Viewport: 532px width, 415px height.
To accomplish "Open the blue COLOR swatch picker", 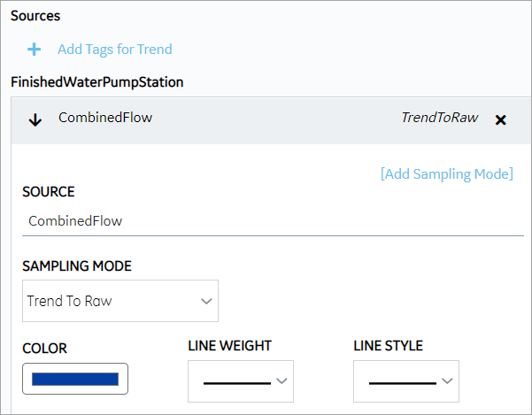I will pyautogui.click(x=75, y=379).
